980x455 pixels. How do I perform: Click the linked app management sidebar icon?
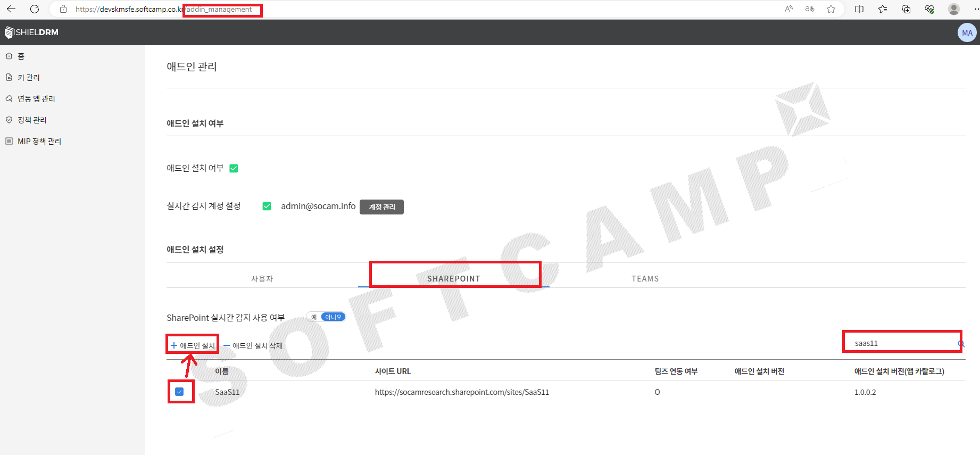9,98
